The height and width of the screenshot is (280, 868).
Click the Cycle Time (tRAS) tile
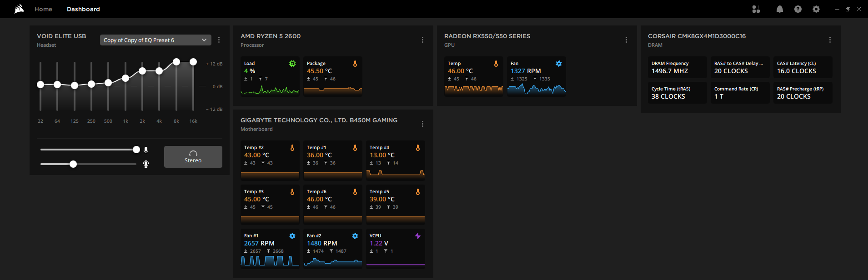[x=677, y=93]
